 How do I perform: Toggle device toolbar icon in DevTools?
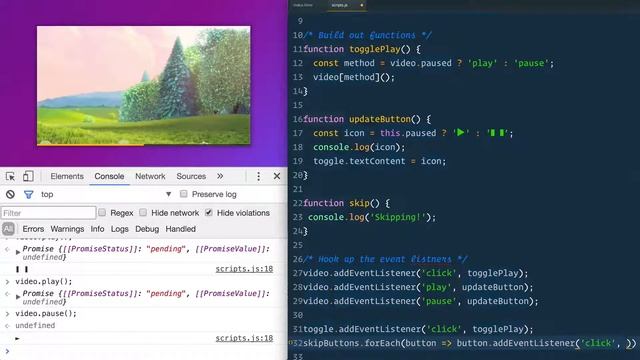point(28,176)
